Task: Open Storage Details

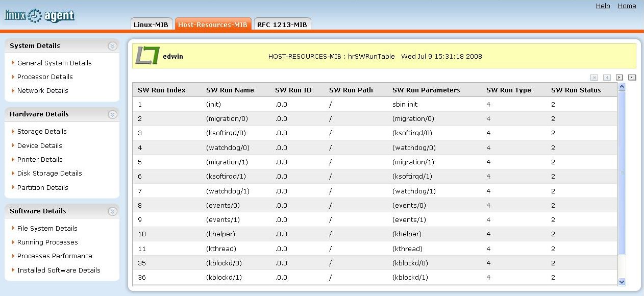Action: [x=42, y=132]
